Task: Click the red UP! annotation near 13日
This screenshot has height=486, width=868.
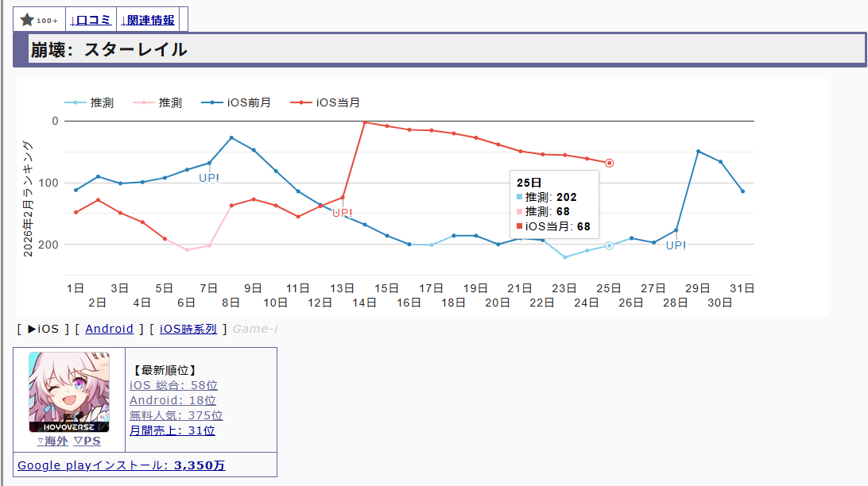Action: (342, 213)
